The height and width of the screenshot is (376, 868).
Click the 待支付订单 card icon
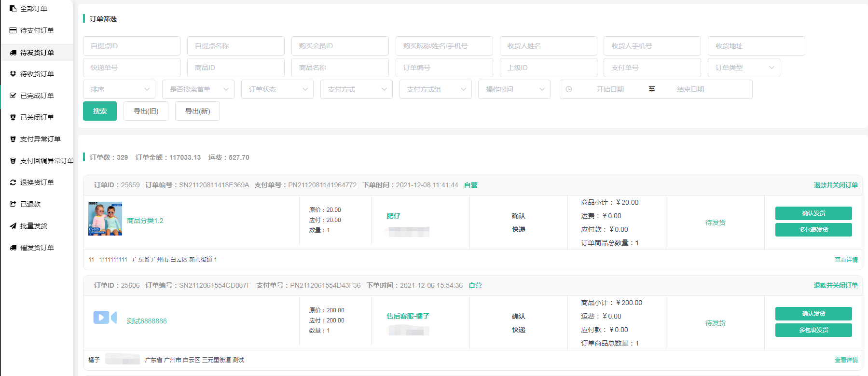click(x=13, y=30)
